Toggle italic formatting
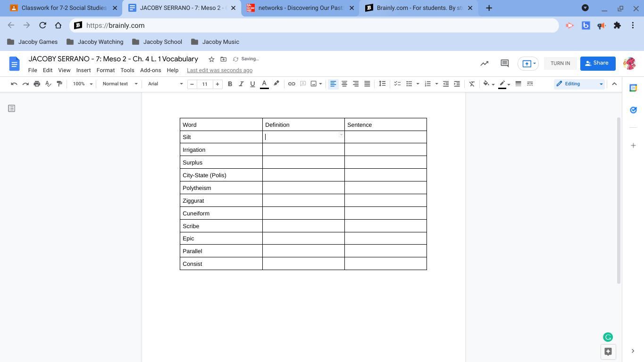 click(x=241, y=84)
